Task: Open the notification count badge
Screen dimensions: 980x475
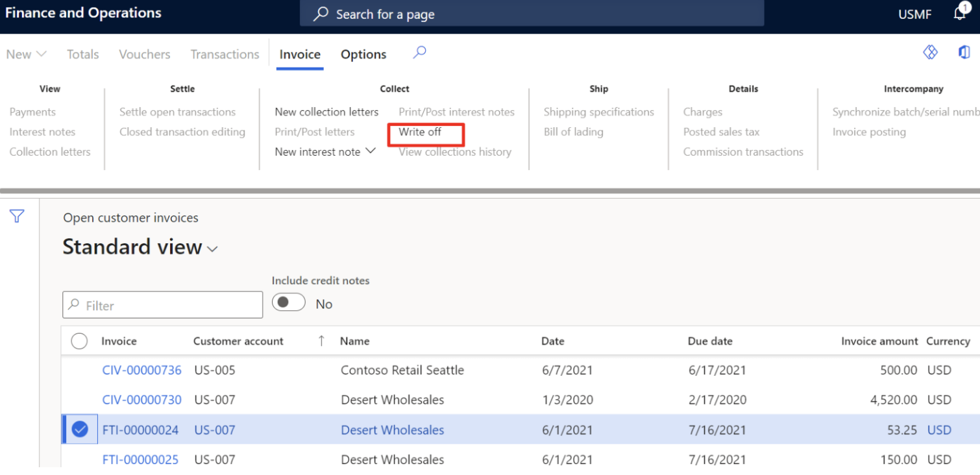Action: click(x=966, y=6)
